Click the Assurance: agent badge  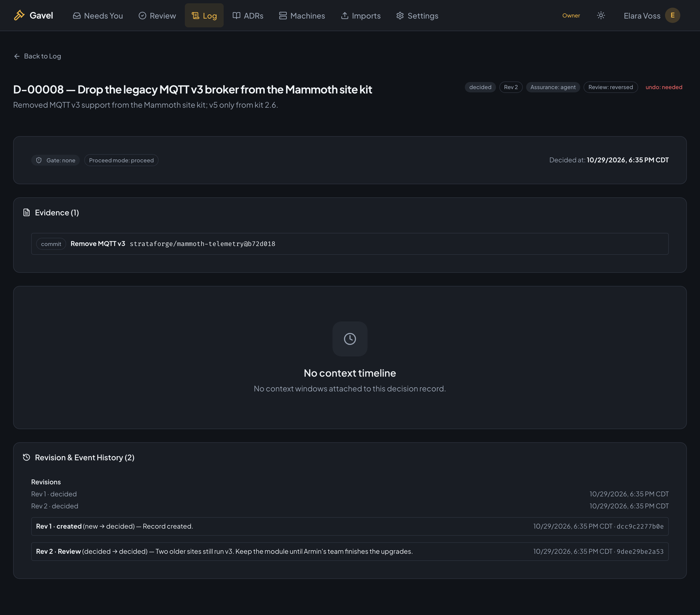pos(553,87)
